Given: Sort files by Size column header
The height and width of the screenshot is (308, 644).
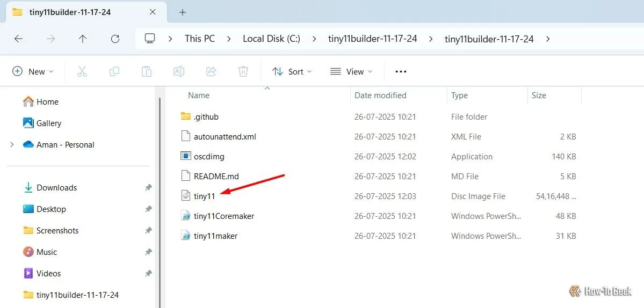Looking at the screenshot, I should click(x=539, y=95).
